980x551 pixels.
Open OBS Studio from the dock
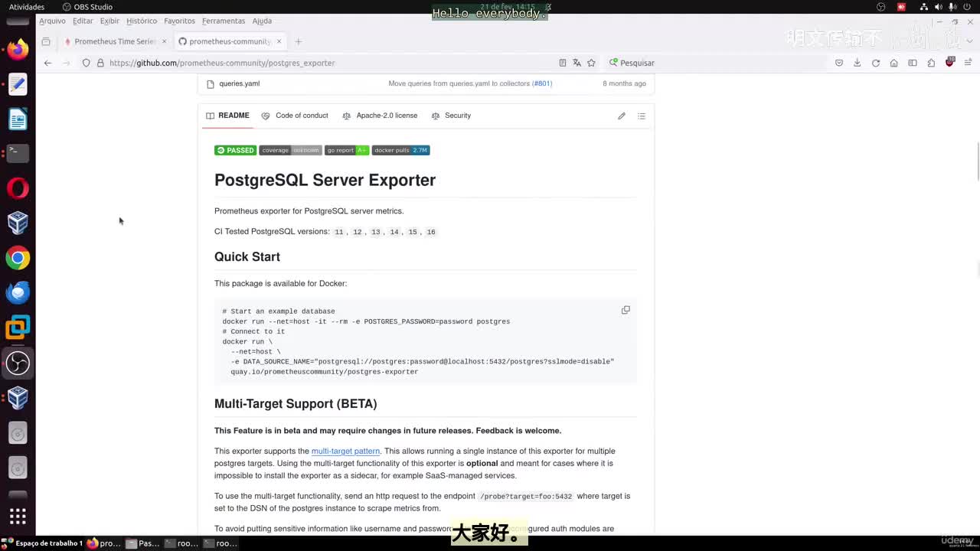click(x=18, y=363)
